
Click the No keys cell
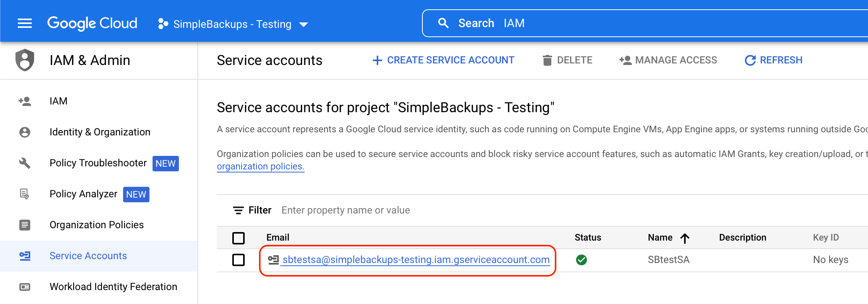[x=830, y=260]
